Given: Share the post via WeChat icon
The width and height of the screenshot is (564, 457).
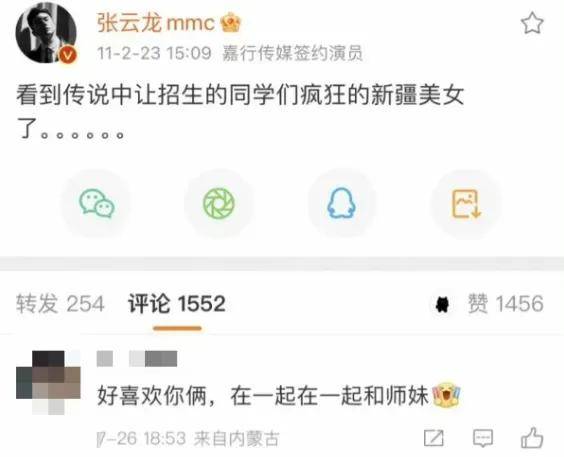Looking at the screenshot, I should [x=97, y=203].
